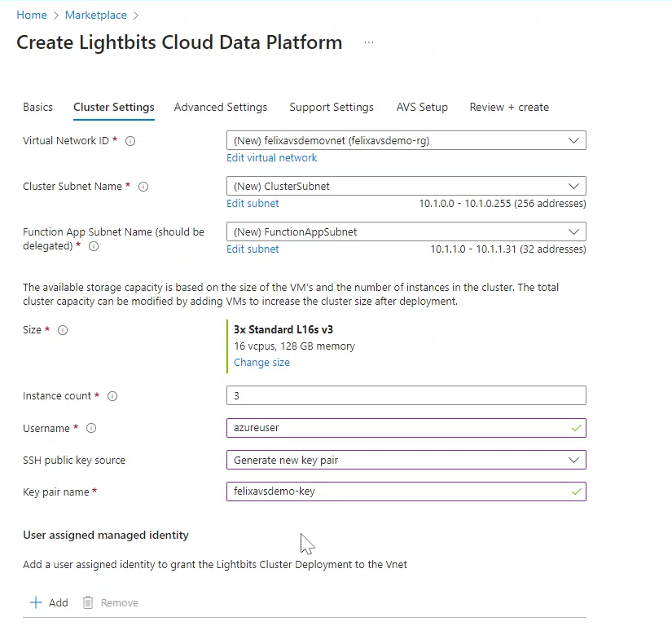672x626 pixels.
Task: Click the trash Remove icon
Action: (88, 602)
